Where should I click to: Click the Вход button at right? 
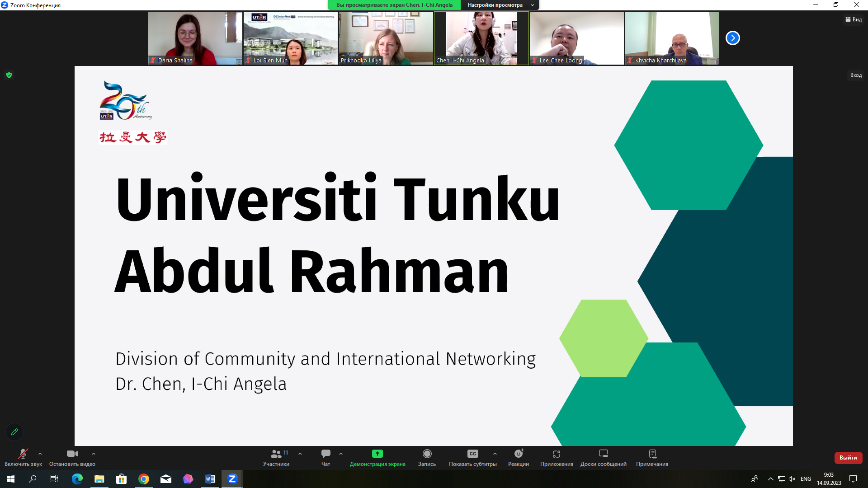pyautogui.click(x=856, y=75)
